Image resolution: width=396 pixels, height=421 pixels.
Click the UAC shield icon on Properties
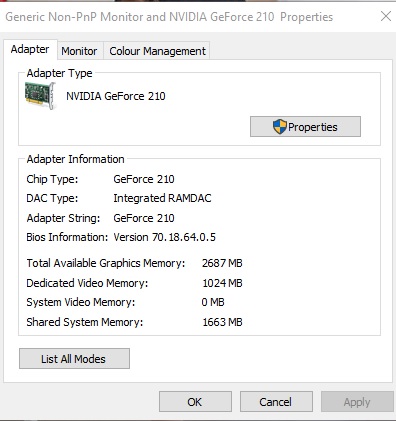coord(279,127)
